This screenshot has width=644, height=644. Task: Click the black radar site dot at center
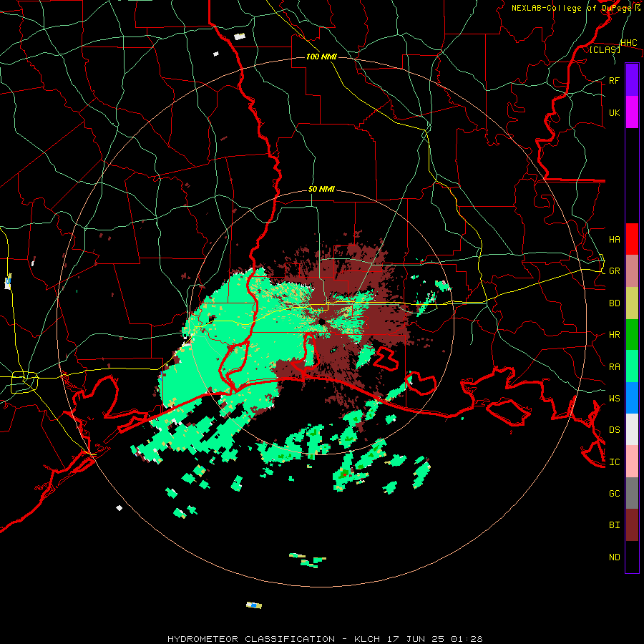point(321,321)
